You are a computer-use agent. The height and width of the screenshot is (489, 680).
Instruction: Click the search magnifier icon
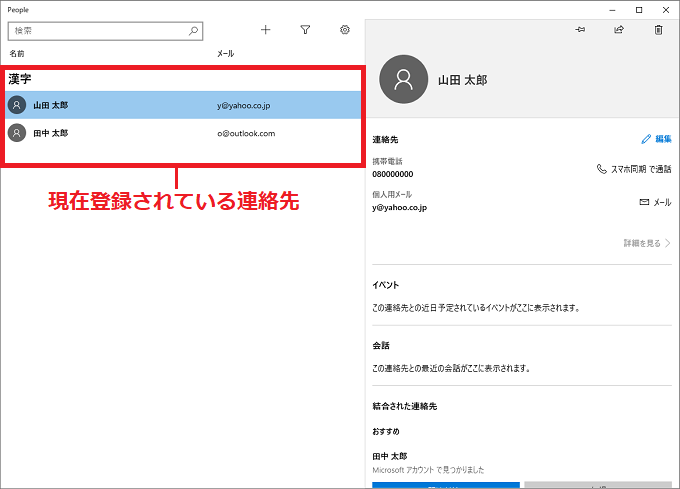[193, 31]
